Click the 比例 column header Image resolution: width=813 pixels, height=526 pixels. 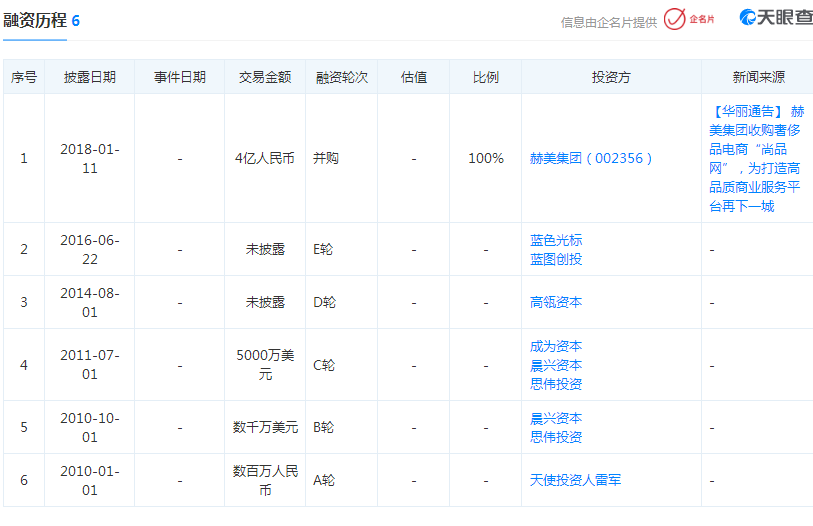[486, 77]
